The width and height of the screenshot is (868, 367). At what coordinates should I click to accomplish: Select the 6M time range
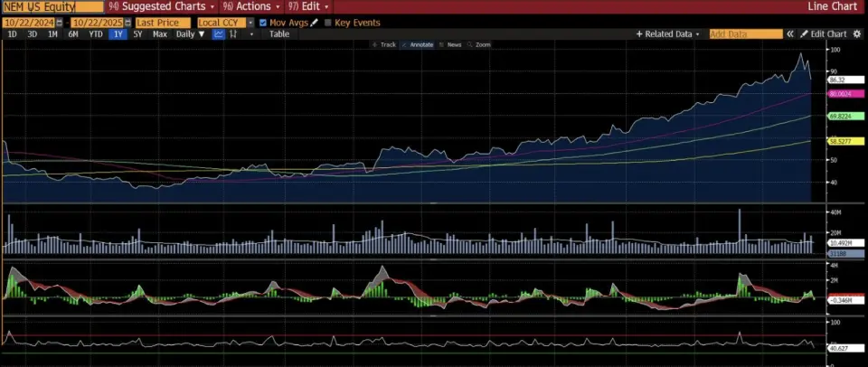point(72,34)
